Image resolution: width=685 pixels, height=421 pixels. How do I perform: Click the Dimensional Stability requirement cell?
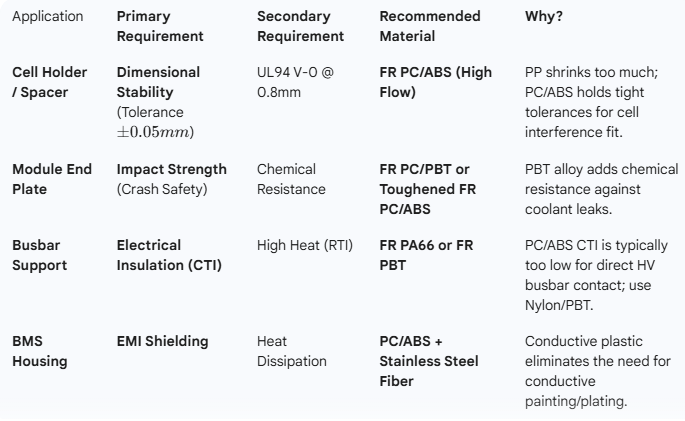coord(159,102)
